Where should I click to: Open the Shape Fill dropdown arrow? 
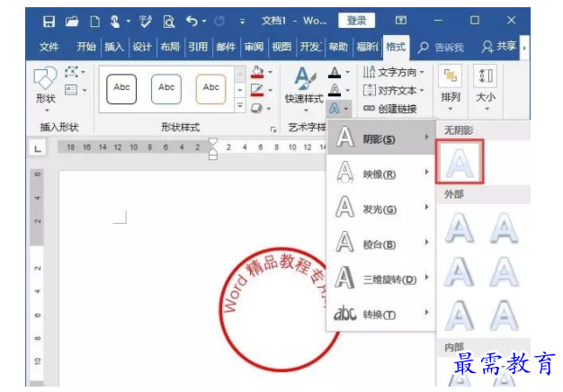tap(270, 72)
